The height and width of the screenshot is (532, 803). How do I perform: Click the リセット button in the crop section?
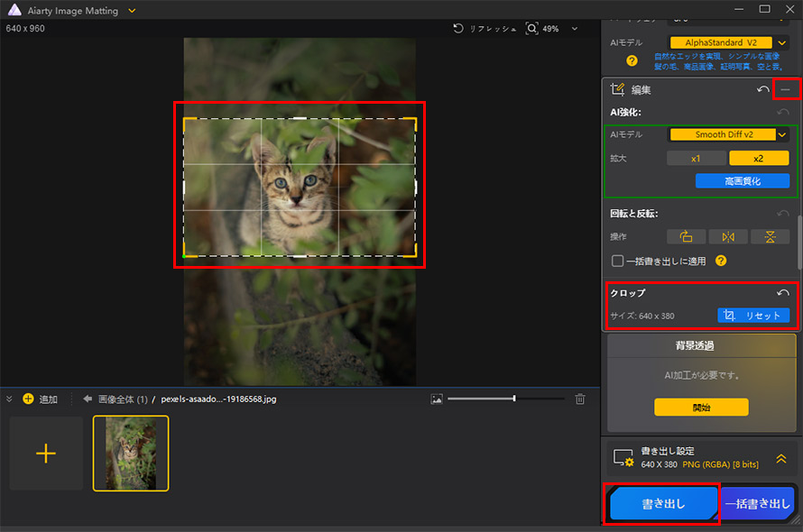point(754,315)
